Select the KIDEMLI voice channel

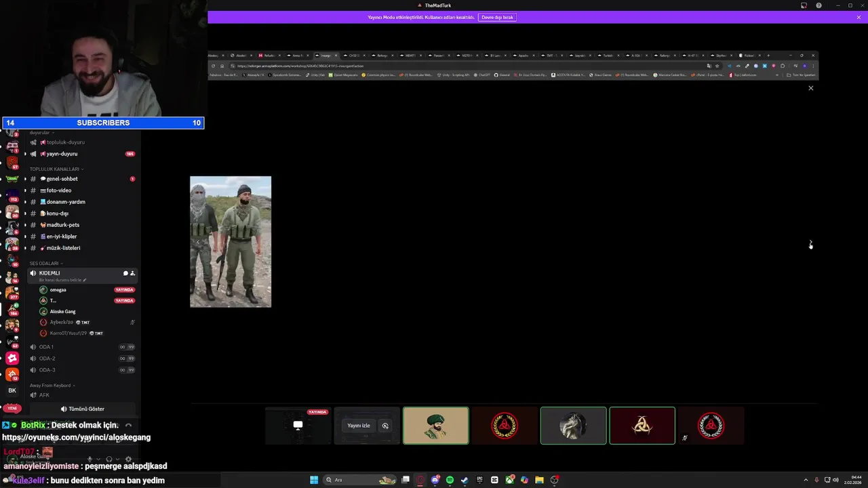(x=81, y=275)
